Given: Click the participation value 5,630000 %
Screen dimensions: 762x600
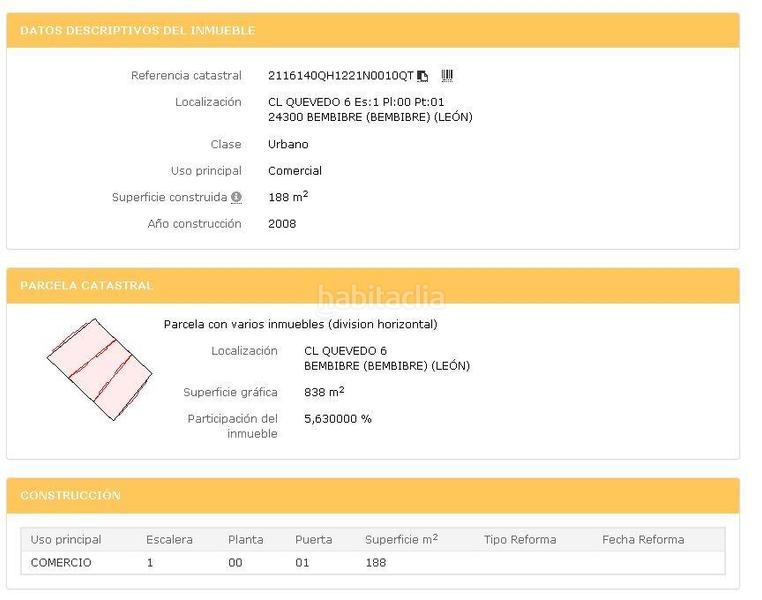Looking at the screenshot, I should coord(338,419).
